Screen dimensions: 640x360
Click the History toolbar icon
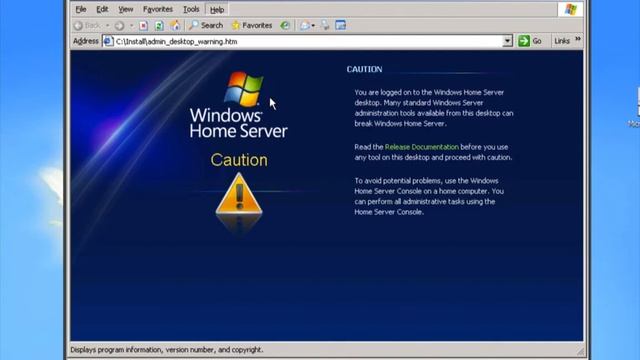click(285, 25)
